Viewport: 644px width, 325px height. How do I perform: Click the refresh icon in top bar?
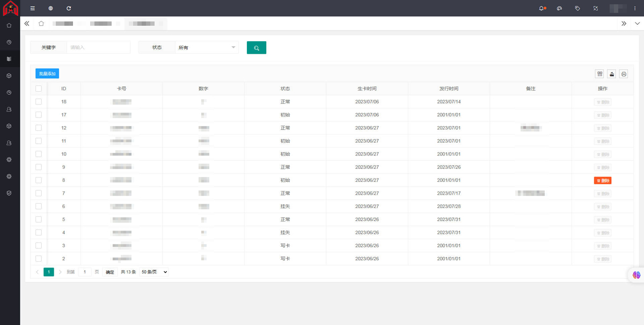(69, 8)
